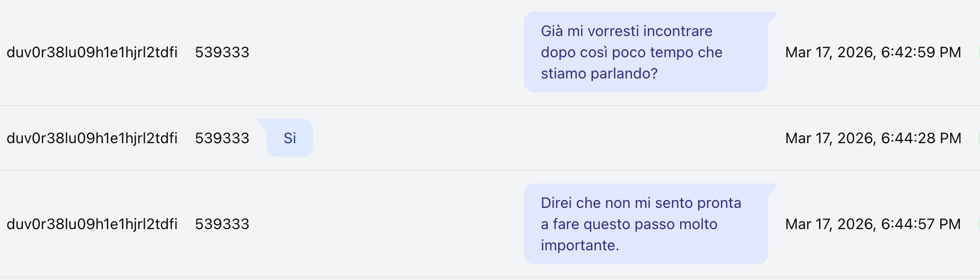Image resolution: width=980 pixels, height=280 pixels.
Task: Click the timestamp Mar 17, 2026, 6:44:57 PM
Action: (x=873, y=224)
